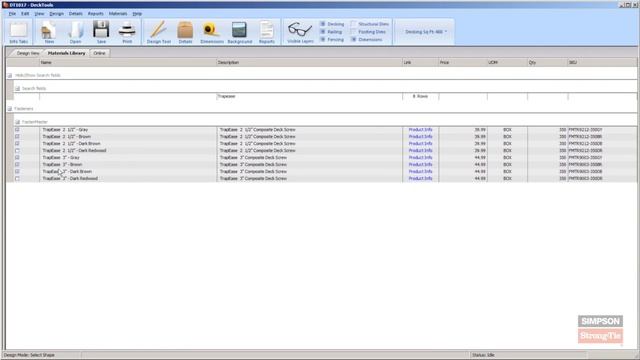Click the Open file icon

coord(76,32)
